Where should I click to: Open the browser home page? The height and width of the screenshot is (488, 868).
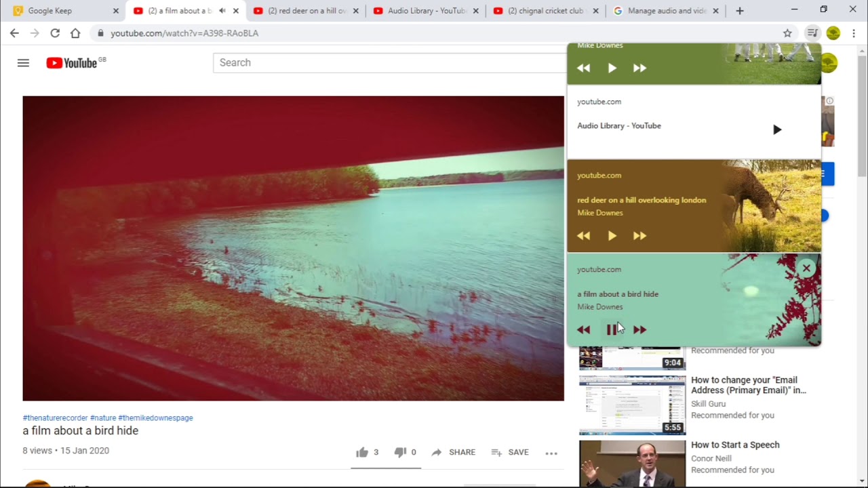(75, 33)
